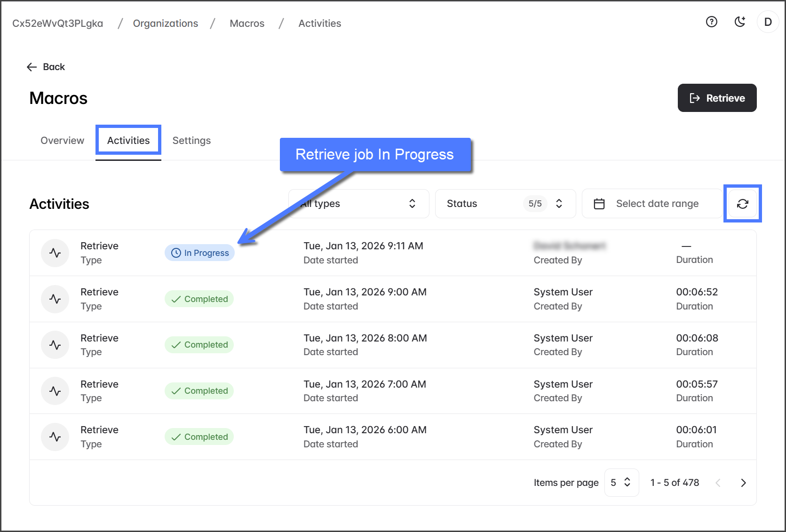The width and height of the screenshot is (786, 532).
Task: Click the Organizations breadcrumb link
Action: 166,24
